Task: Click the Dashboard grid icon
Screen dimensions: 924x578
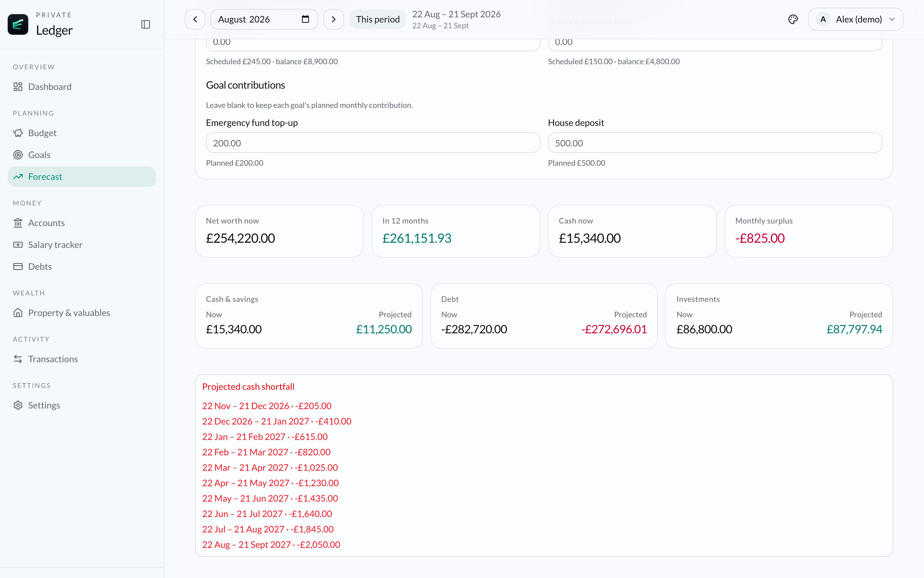Action: point(18,87)
